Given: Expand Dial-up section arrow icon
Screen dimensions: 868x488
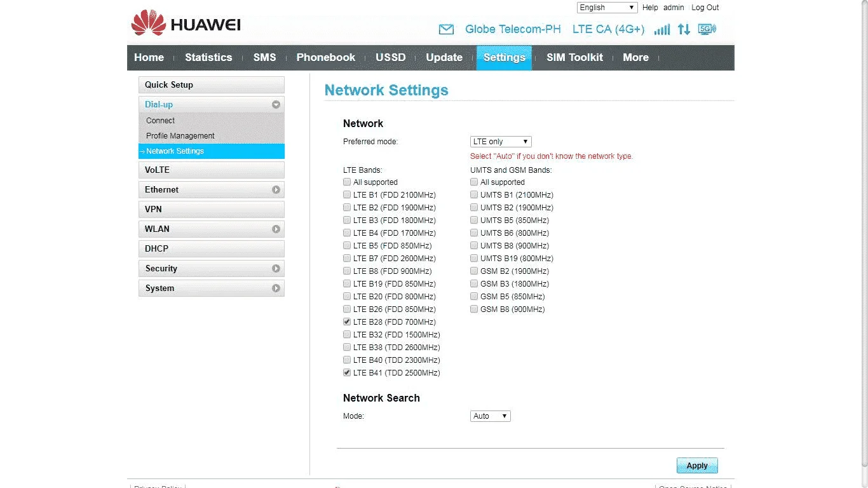Looking at the screenshot, I should point(276,105).
